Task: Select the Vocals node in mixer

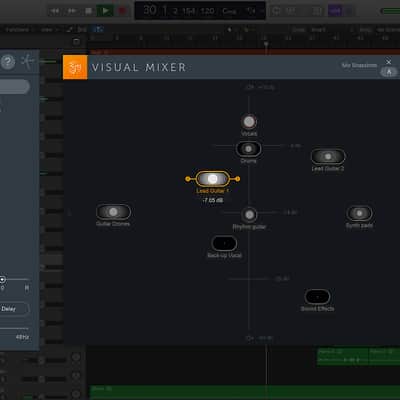Action: click(249, 122)
